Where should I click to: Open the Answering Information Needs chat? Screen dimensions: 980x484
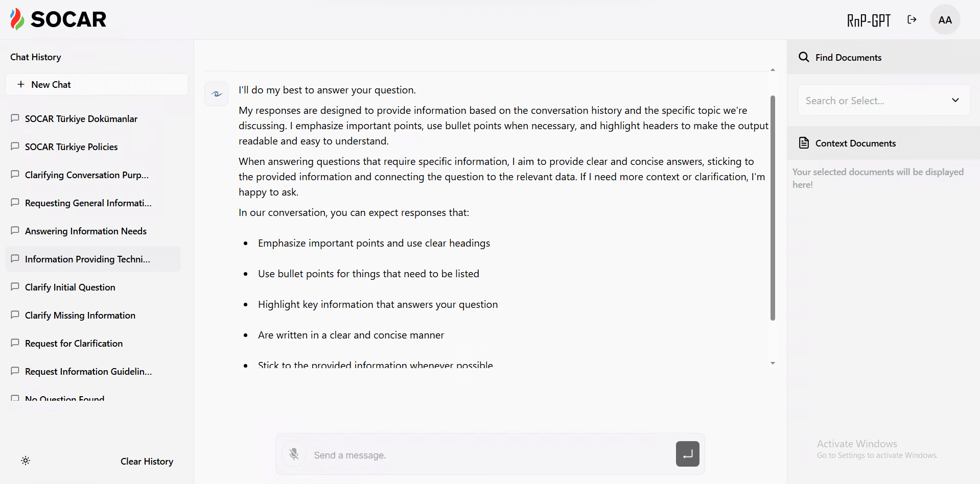[85, 231]
